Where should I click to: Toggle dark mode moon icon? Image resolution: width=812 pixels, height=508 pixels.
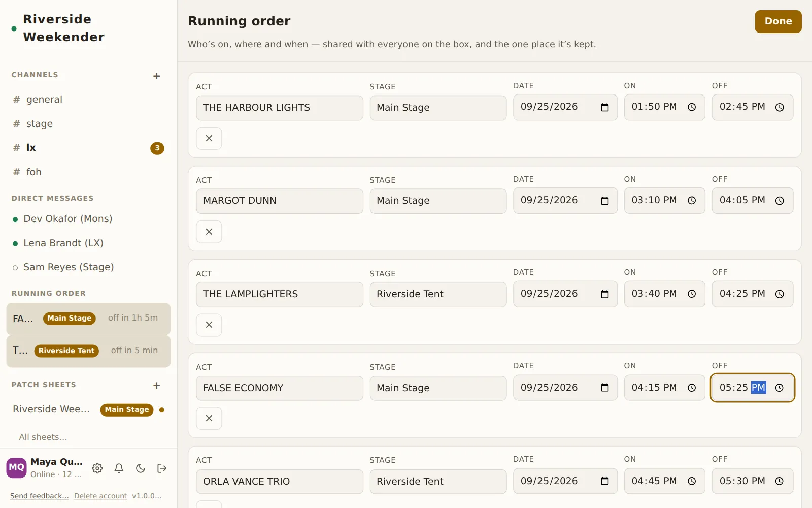[x=141, y=468]
